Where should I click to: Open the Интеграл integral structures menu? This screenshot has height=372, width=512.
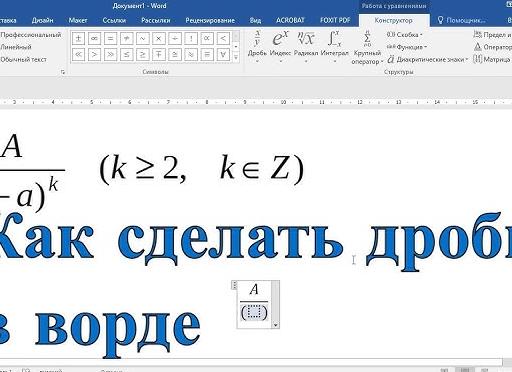334,47
